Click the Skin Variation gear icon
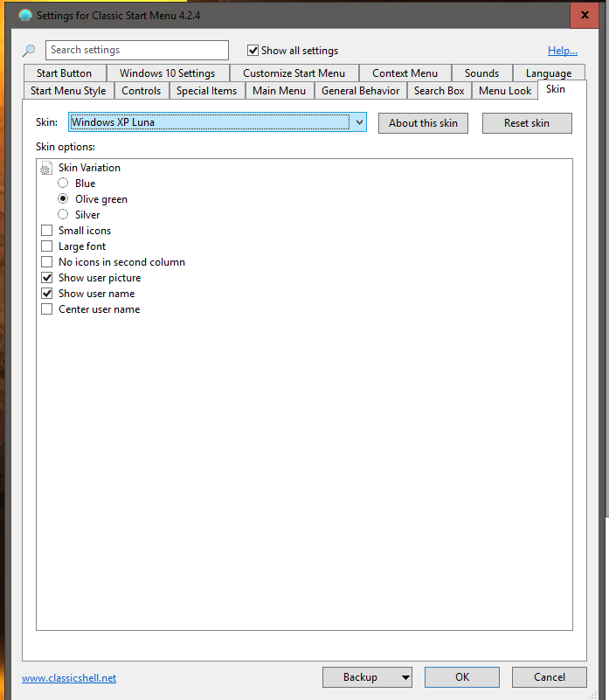This screenshot has height=700, width=609. [46, 169]
